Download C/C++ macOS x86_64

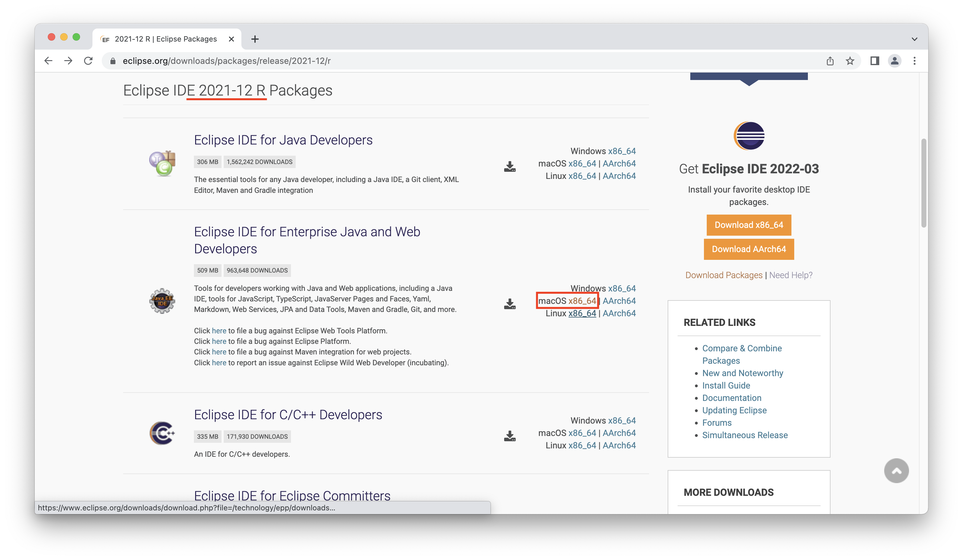(x=582, y=433)
